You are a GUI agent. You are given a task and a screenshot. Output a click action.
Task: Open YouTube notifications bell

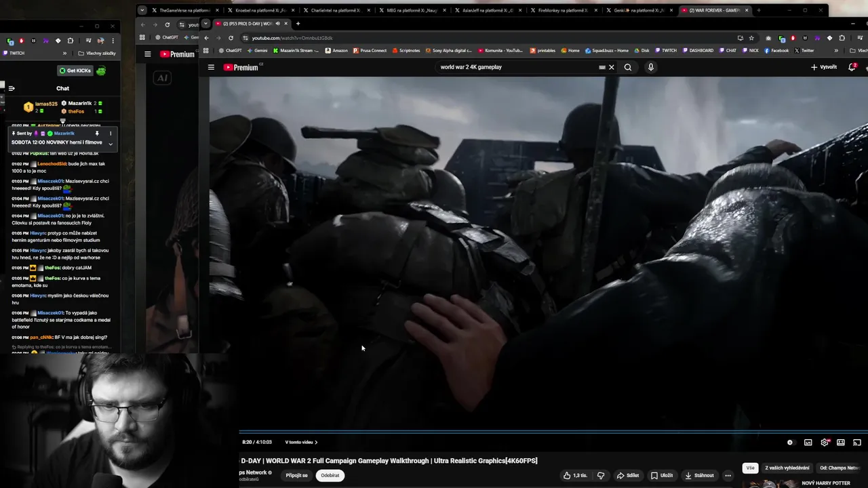(852, 67)
